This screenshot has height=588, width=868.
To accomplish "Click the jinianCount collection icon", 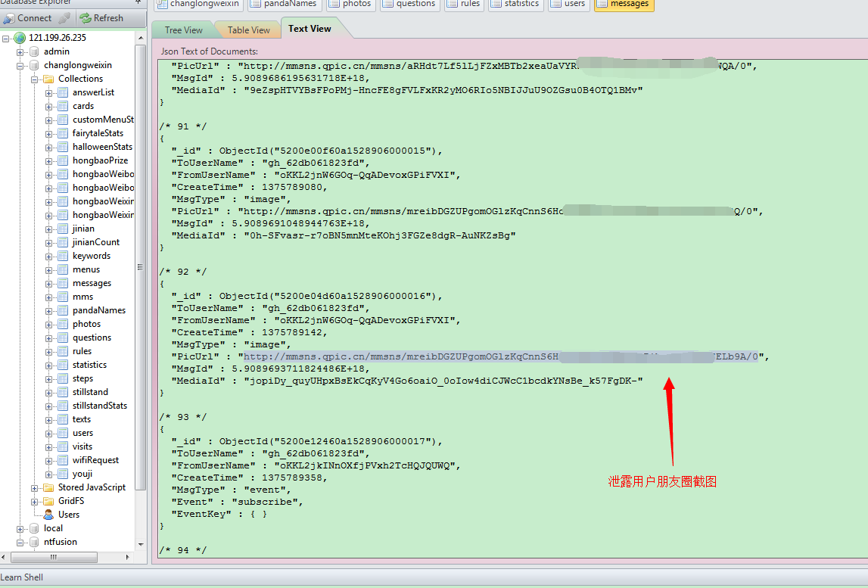I will 63,242.
